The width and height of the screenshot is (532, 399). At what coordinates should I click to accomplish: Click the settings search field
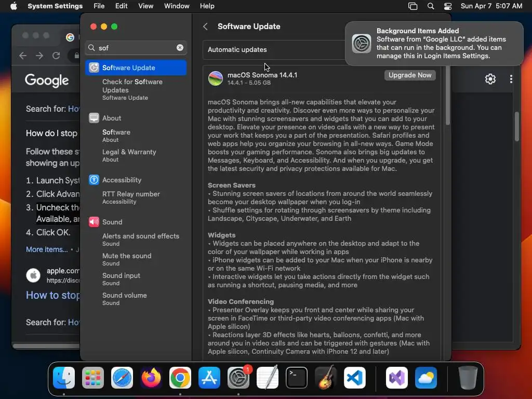[x=136, y=48]
